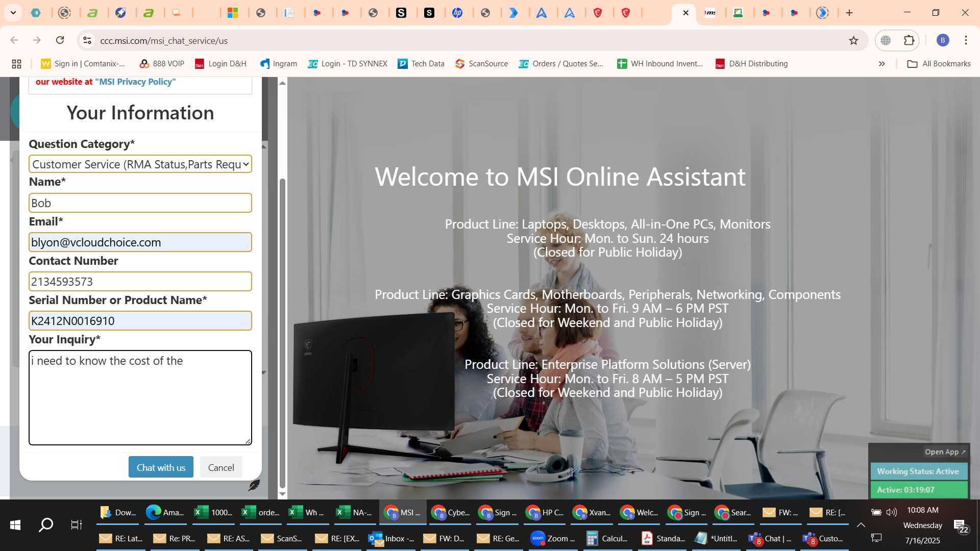This screenshot has width=980, height=551.
Task: Open volume control in system tray
Action: (892, 512)
